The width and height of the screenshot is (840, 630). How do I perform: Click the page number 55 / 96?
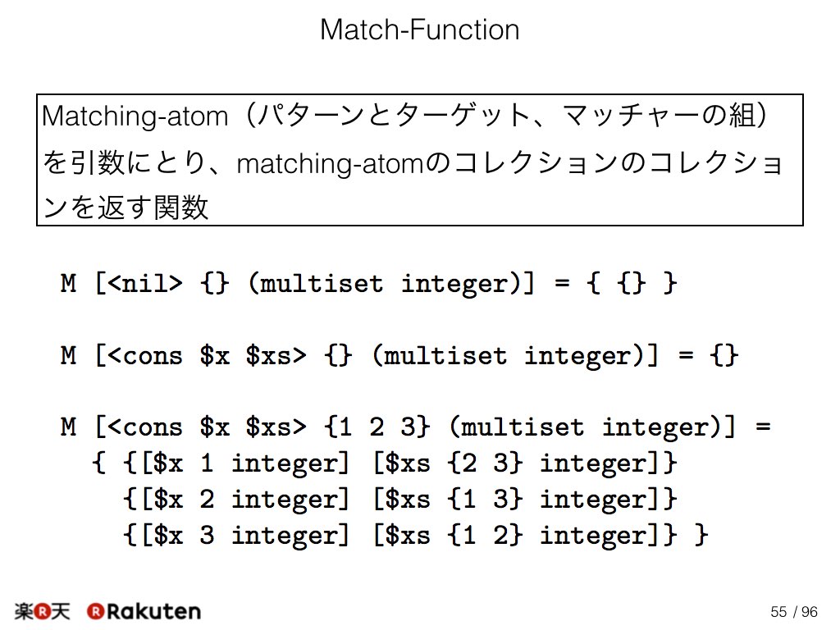click(794, 612)
